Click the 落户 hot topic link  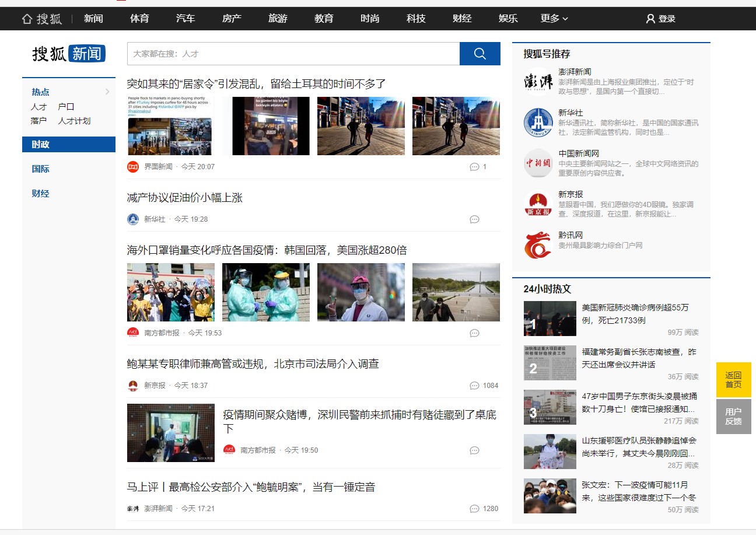(39, 121)
